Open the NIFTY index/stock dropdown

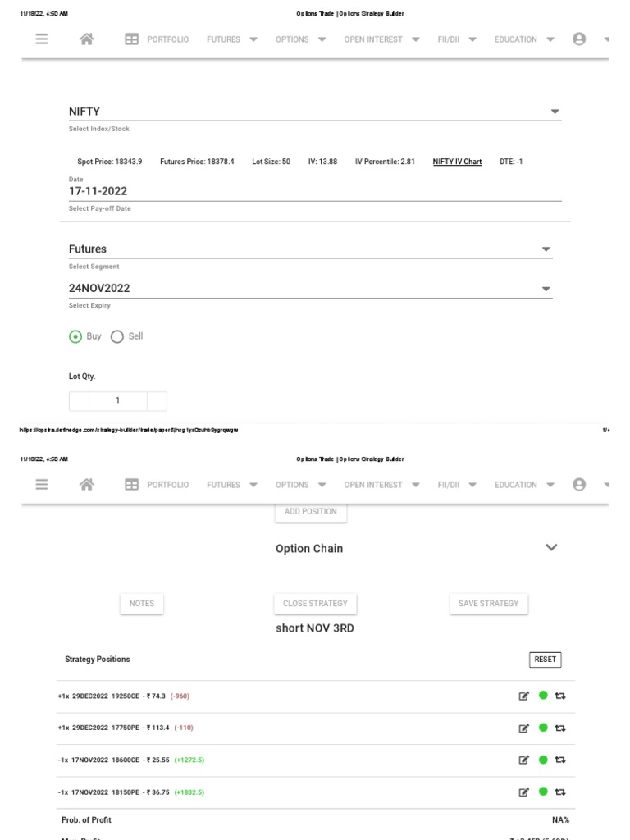[555, 112]
